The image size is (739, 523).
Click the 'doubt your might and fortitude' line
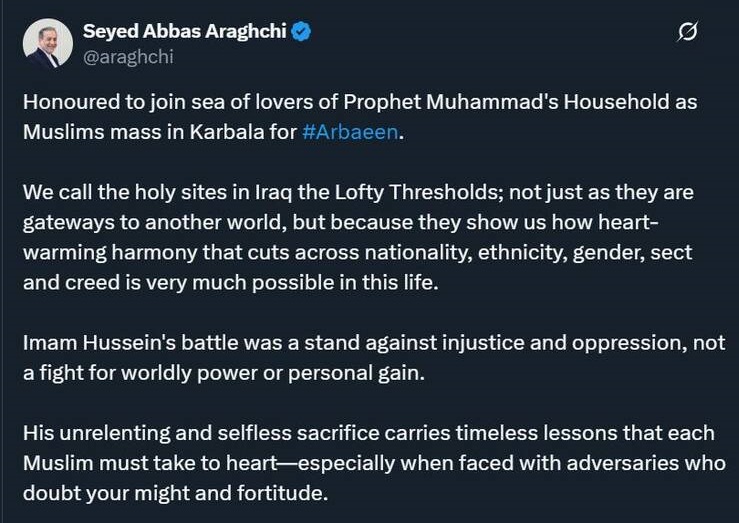175,493
